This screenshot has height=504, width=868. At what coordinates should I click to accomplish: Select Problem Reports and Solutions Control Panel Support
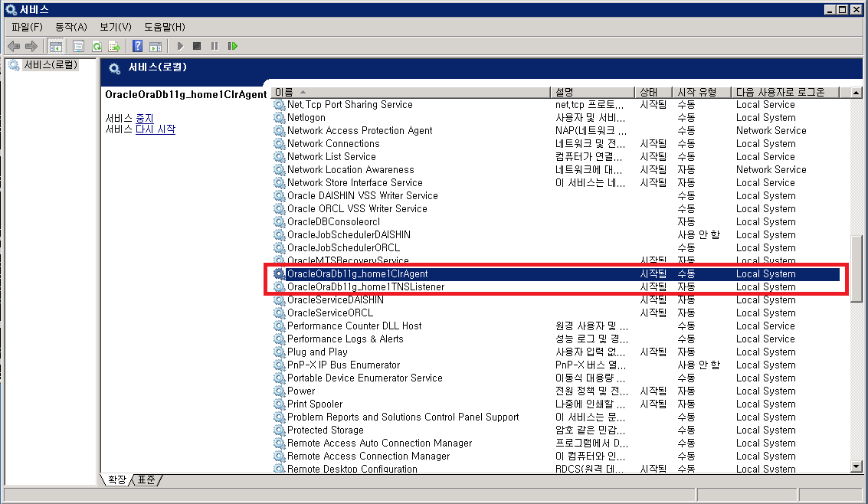556,417
